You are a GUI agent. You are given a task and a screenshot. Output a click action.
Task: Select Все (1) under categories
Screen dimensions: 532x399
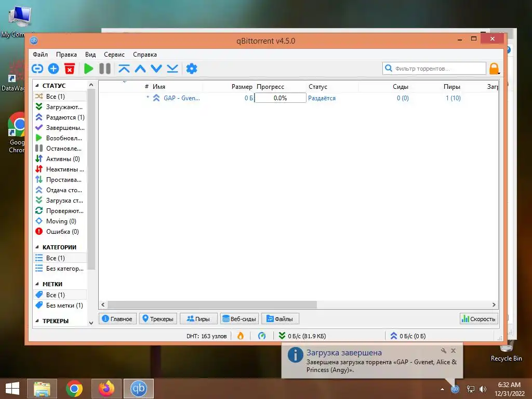tap(60, 258)
